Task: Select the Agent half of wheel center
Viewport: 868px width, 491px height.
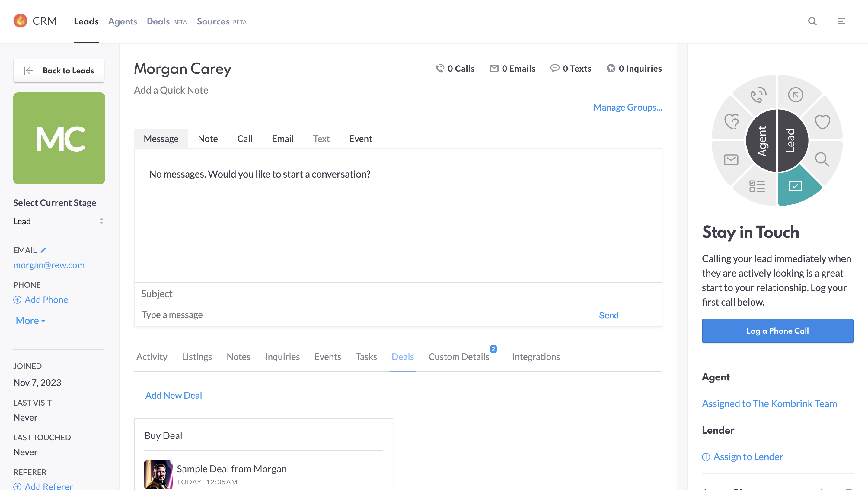Action: pos(761,141)
